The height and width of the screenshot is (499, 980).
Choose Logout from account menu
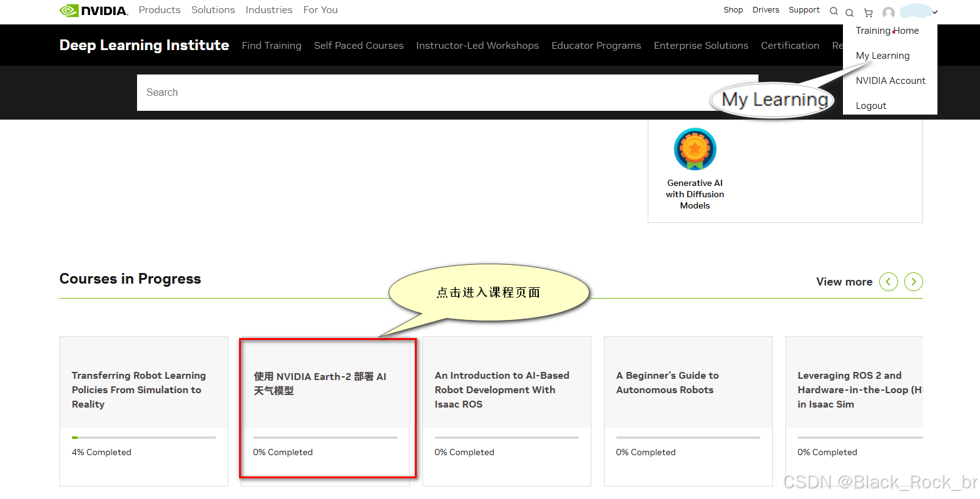[871, 106]
